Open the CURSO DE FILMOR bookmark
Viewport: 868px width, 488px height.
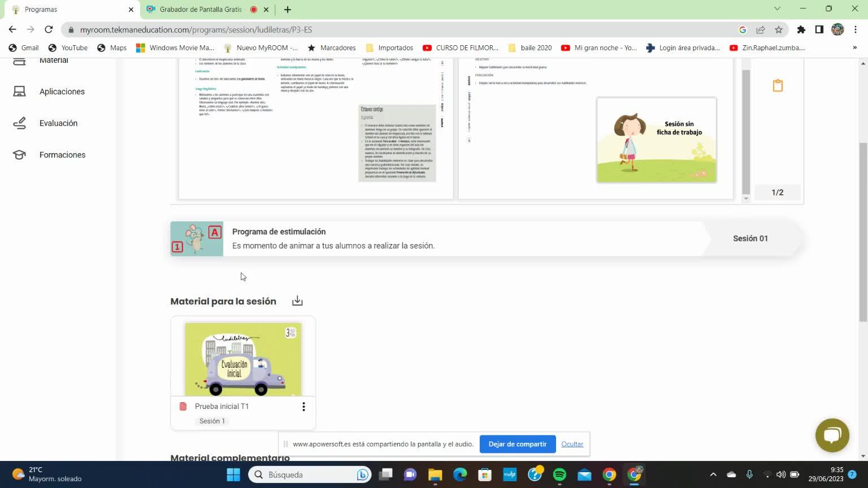pyautogui.click(x=461, y=48)
